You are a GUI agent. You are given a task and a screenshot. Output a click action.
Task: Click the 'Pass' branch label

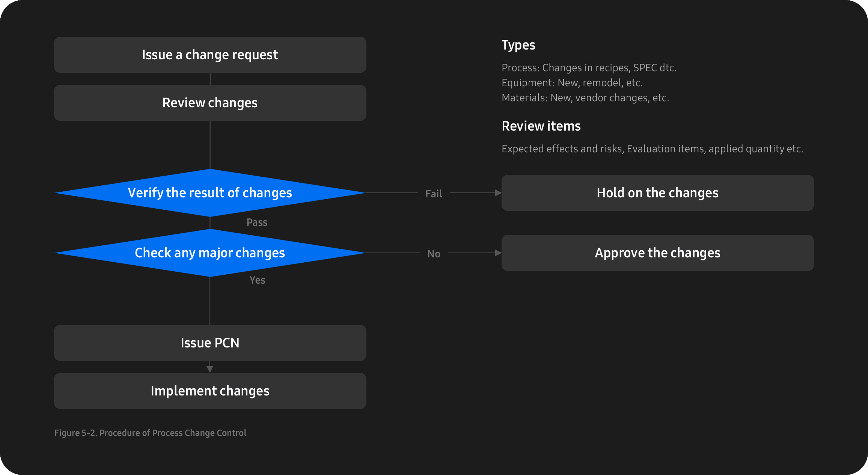257,222
